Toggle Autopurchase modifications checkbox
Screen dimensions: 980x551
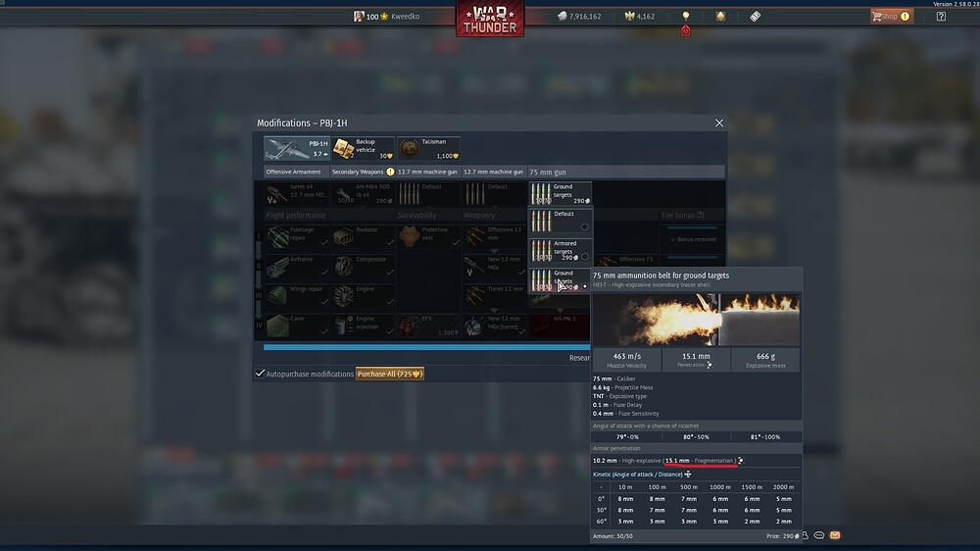tap(260, 374)
